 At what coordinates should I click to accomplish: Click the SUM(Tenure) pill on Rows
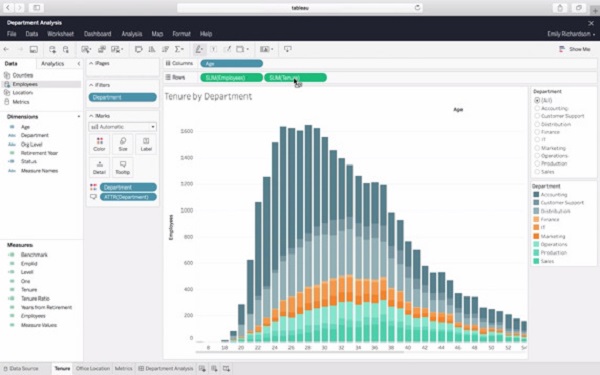click(295, 78)
